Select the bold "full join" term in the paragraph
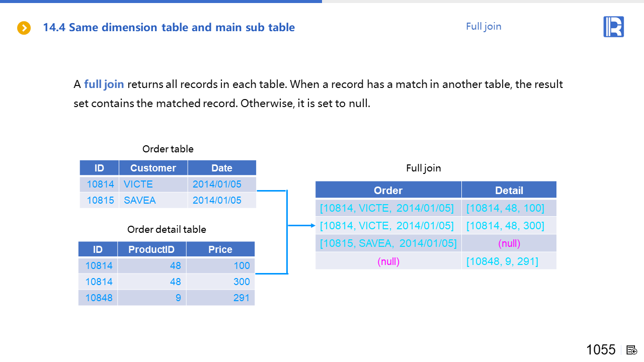 [104, 84]
